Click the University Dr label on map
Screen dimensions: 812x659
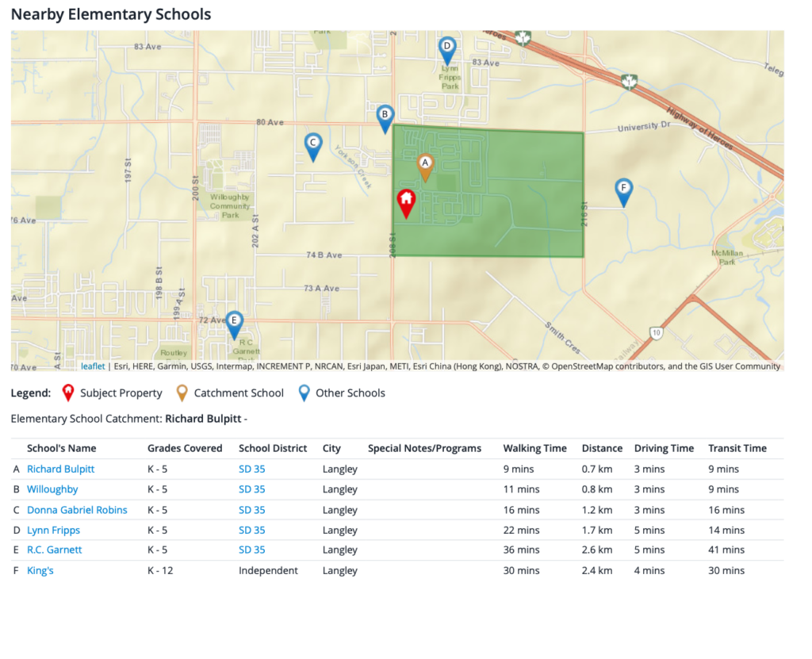[x=644, y=126]
